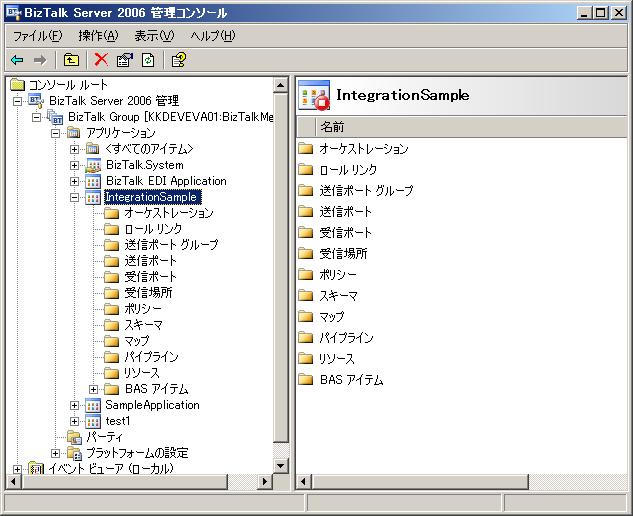Expand the BAS アイテム tree node
Viewport: 633px width, 516px height.
pos(93,389)
